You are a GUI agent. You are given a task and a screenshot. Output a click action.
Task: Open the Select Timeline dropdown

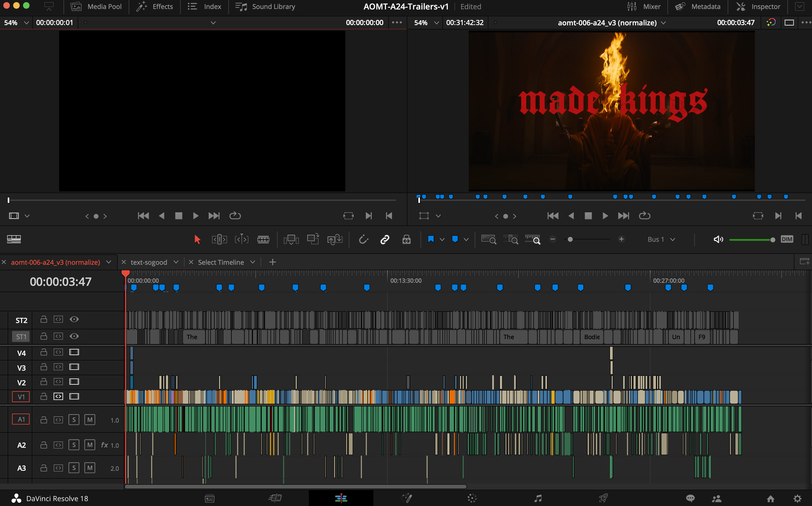(x=252, y=262)
